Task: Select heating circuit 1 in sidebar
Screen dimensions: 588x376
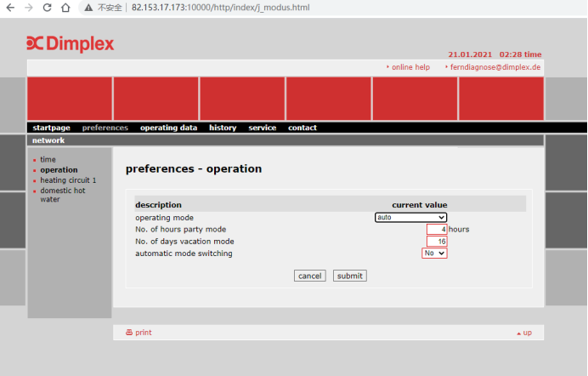Action: (x=68, y=180)
